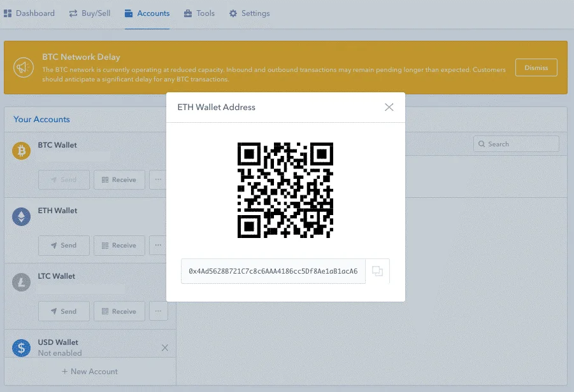The width and height of the screenshot is (574, 392).
Task: Click Send for the LTC Wallet
Action: [64, 311]
